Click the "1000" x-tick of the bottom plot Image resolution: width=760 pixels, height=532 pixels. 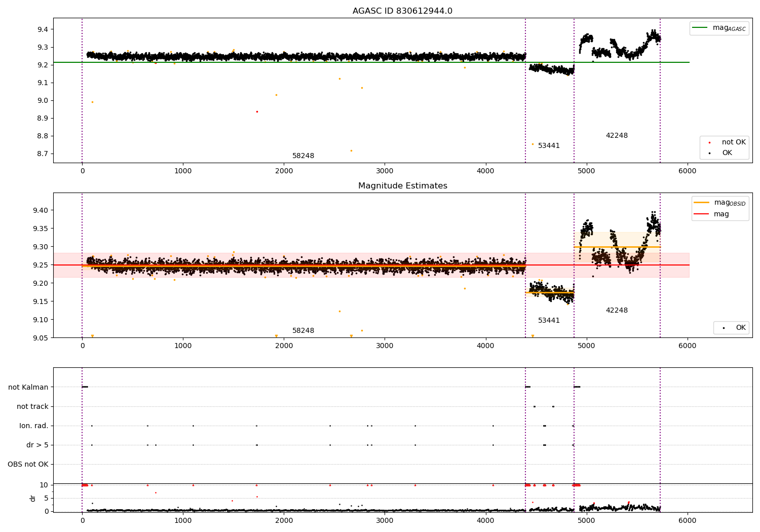[183, 520]
